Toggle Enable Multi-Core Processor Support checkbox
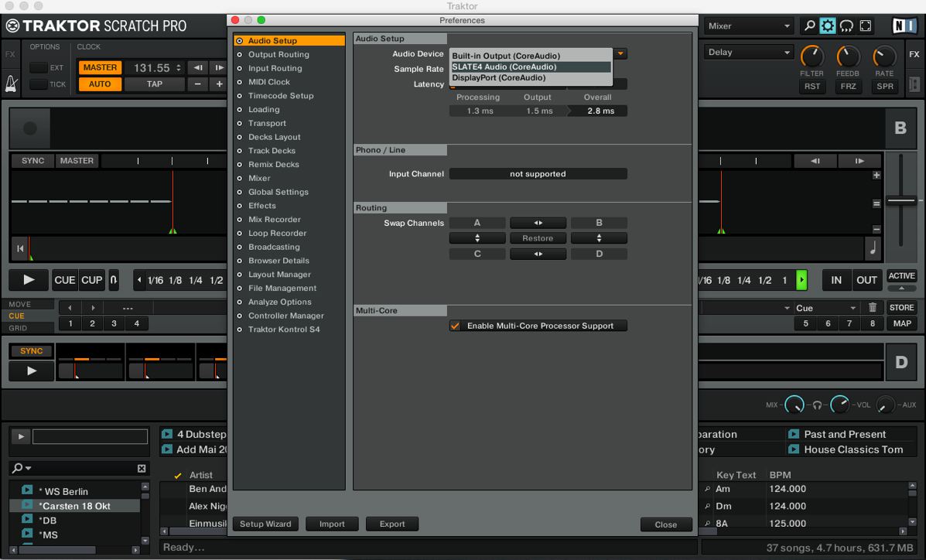This screenshot has height=560, width=926. 456,326
